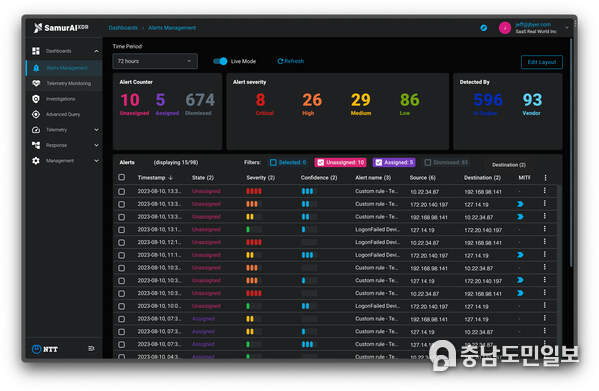Open Dashboards sidebar icon
599x391 pixels.
36,51
